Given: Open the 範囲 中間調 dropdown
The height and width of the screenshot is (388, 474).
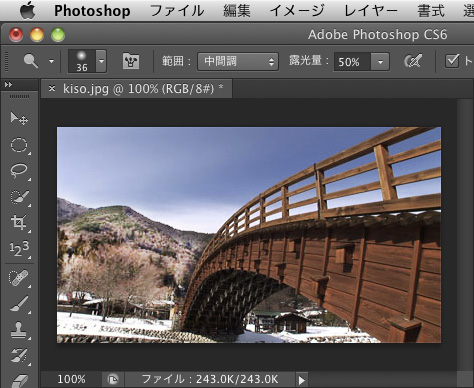Looking at the screenshot, I should (x=238, y=62).
